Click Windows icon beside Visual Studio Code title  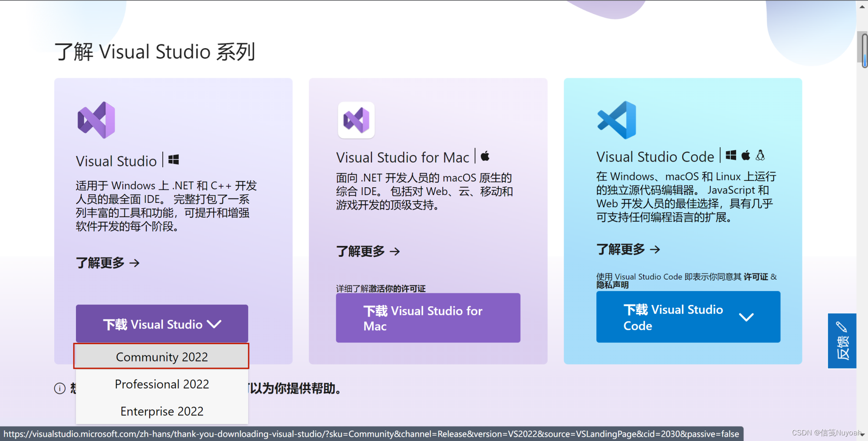pos(731,155)
